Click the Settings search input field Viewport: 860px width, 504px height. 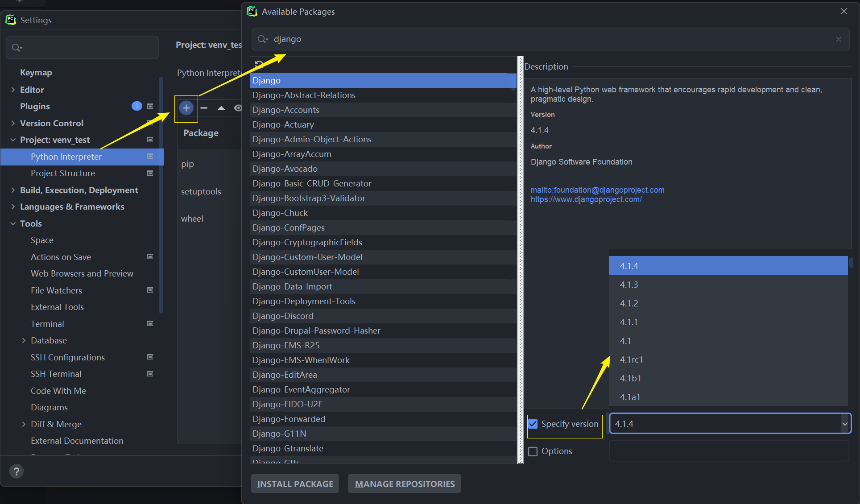pyautogui.click(x=83, y=48)
